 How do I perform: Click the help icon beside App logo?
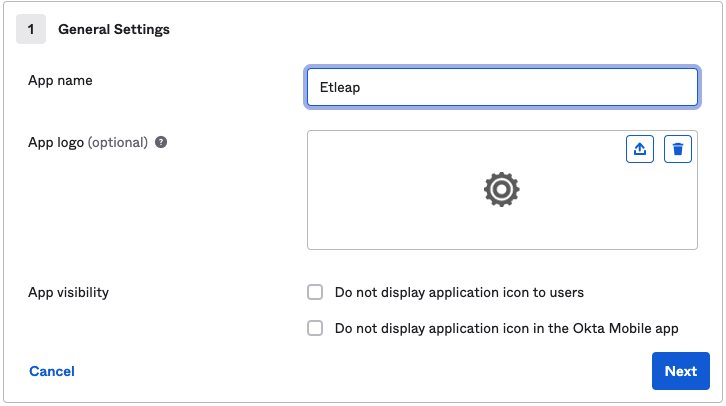pos(161,142)
